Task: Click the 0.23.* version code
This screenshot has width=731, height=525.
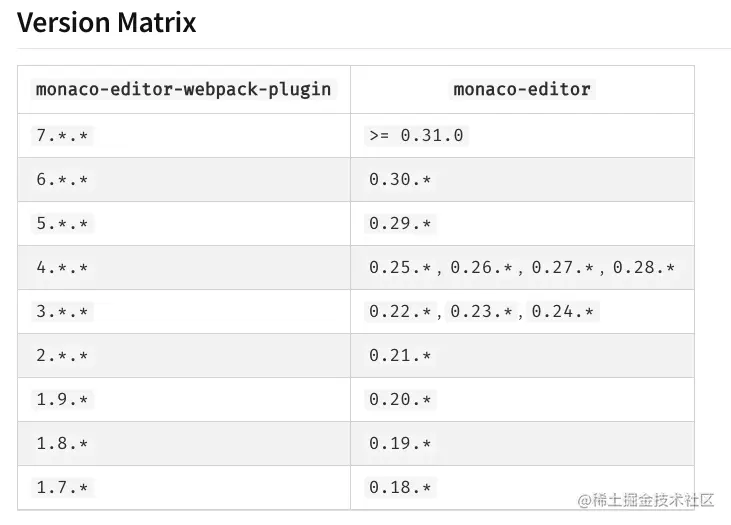Action: [482, 311]
